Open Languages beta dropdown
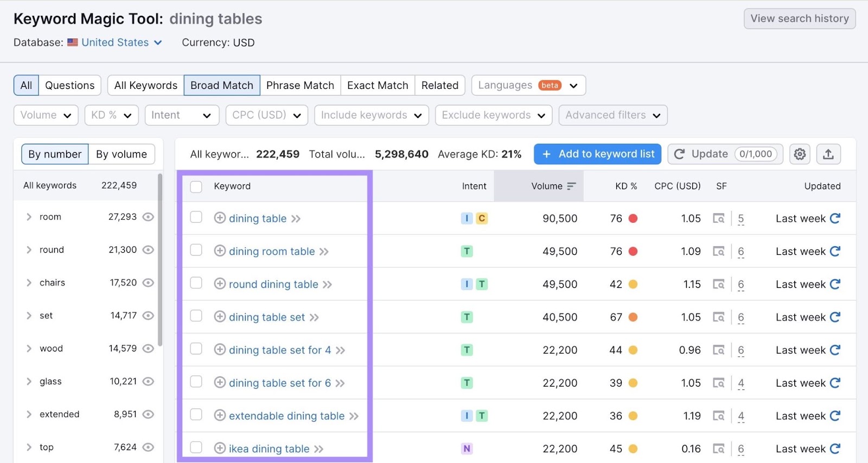The image size is (868, 463). tap(528, 85)
